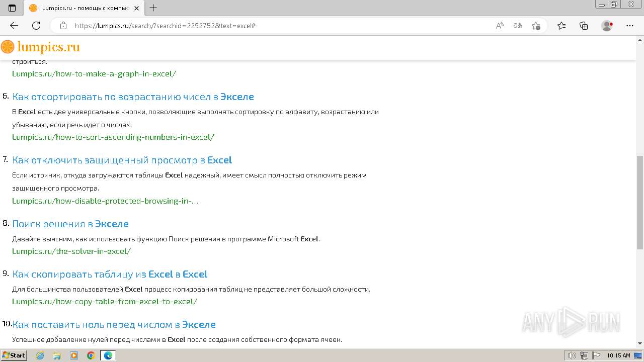Viewport: 644px width, 362px height.
Task: Launch Internet Explorer from taskbar
Action: (40, 355)
